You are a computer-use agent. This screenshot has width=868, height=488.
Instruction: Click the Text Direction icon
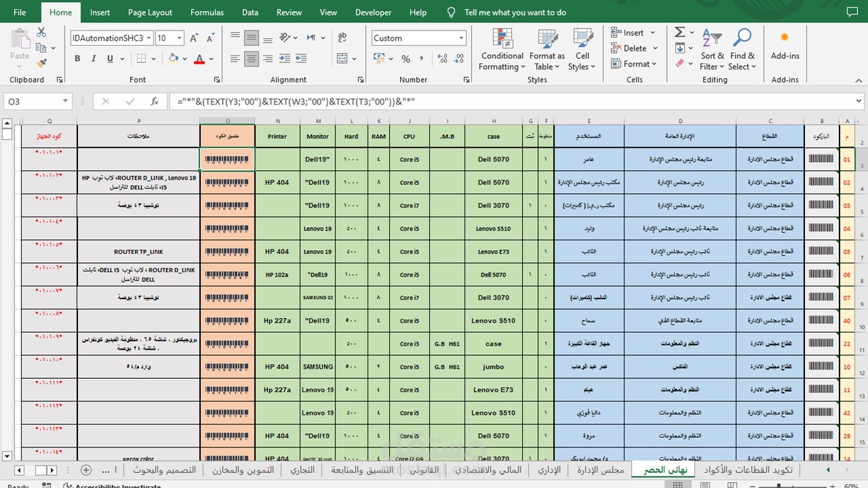(312, 38)
